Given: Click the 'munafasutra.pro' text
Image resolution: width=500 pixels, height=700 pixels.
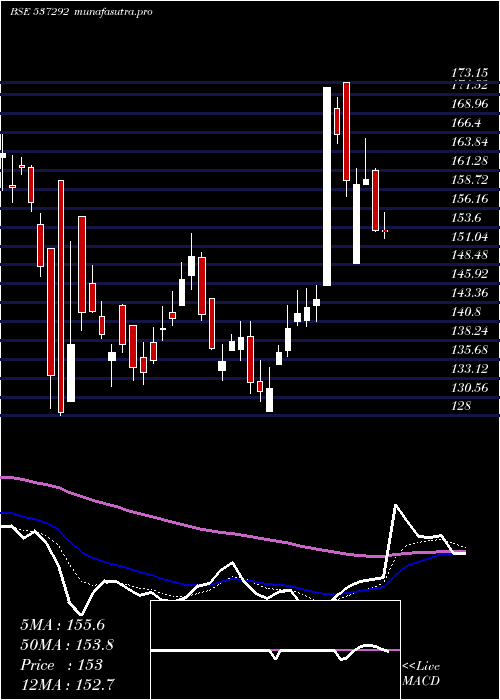Looking at the screenshot, I should tap(113, 12).
